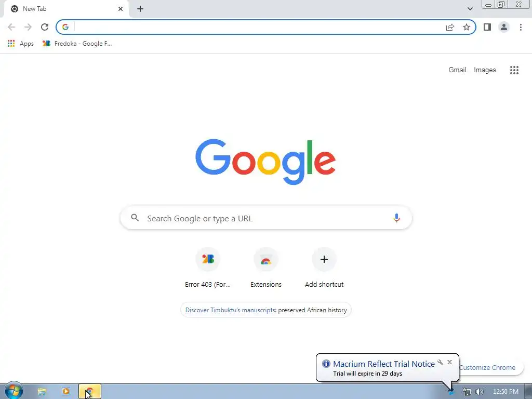Select the New Tab tab
The image size is (532, 399).
tap(66, 9)
